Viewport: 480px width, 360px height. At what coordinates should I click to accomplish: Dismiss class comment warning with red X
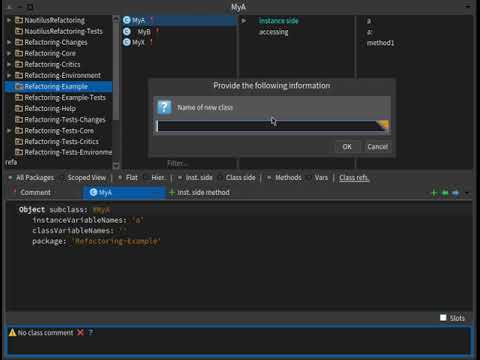pyautogui.click(x=80, y=332)
